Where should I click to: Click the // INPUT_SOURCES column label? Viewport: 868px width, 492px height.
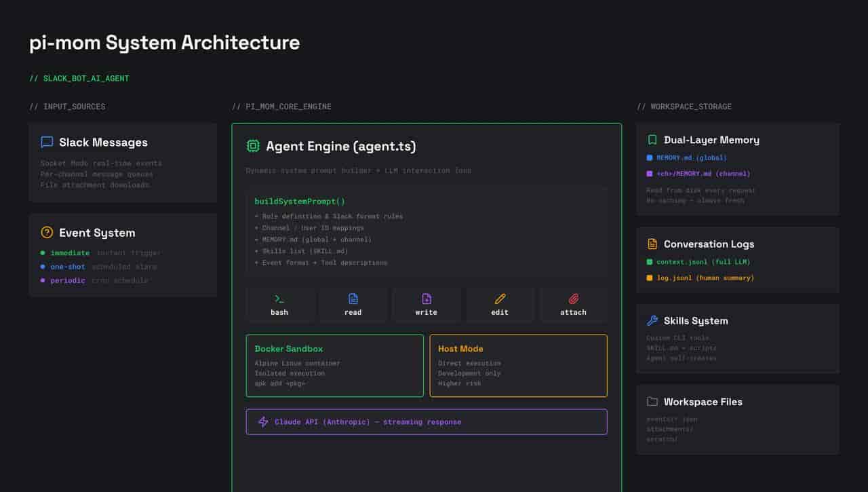click(x=67, y=107)
